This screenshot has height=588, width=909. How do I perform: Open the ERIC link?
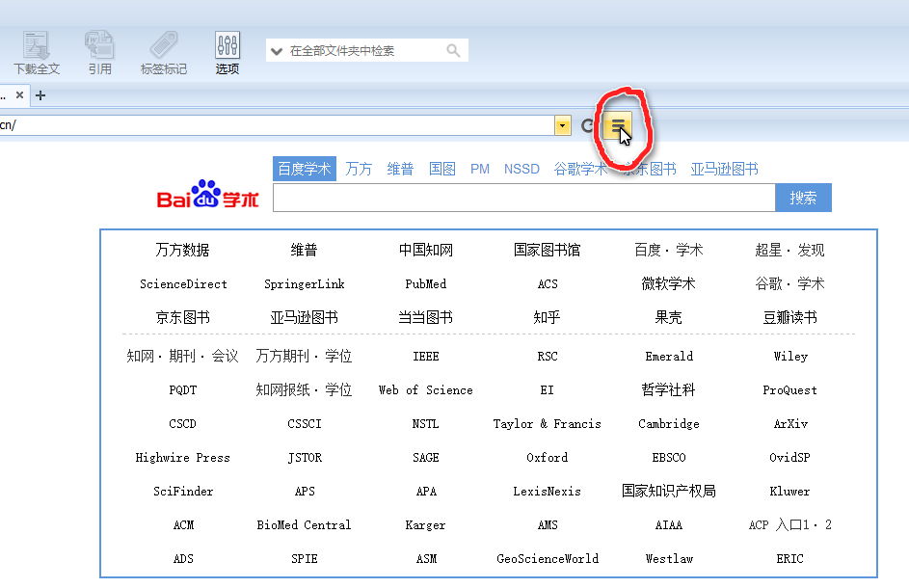[789, 558]
